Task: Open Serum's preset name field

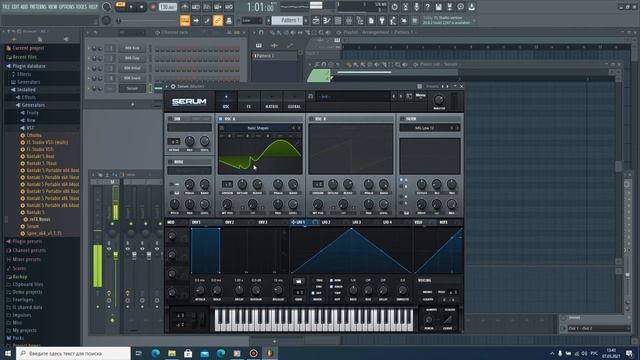Action: pos(353,97)
